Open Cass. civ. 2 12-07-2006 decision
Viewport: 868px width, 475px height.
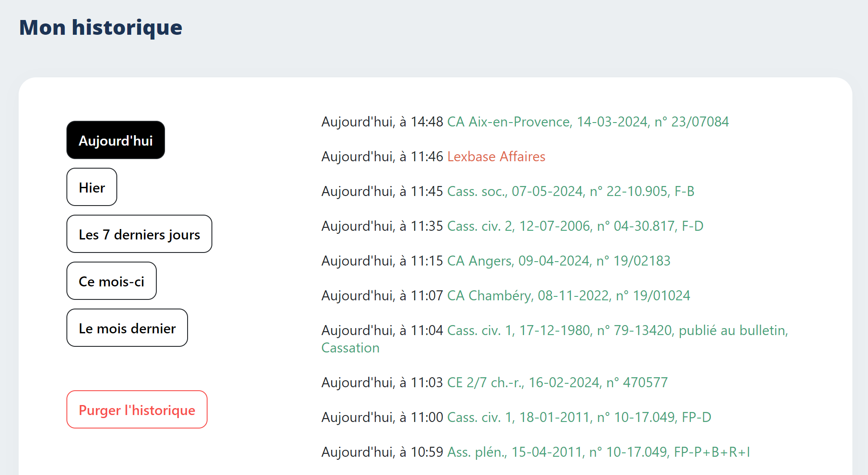(x=575, y=226)
